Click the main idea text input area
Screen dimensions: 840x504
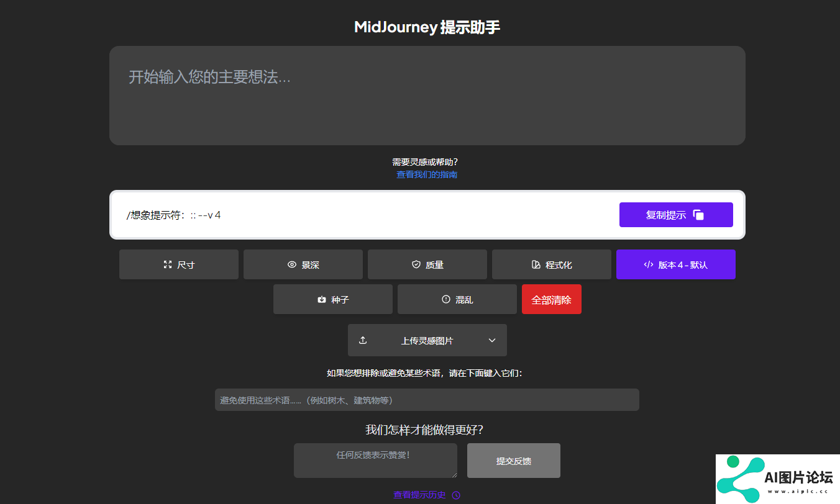pyautogui.click(x=427, y=96)
